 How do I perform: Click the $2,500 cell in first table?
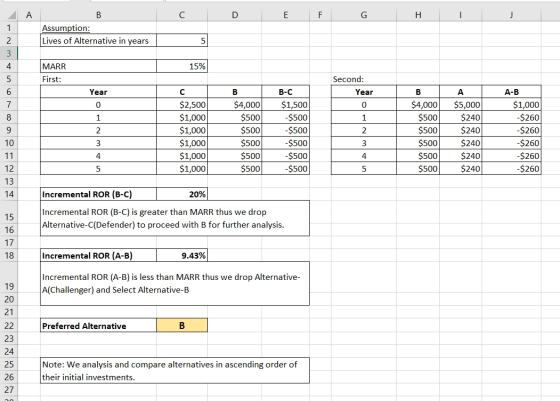coord(182,105)
